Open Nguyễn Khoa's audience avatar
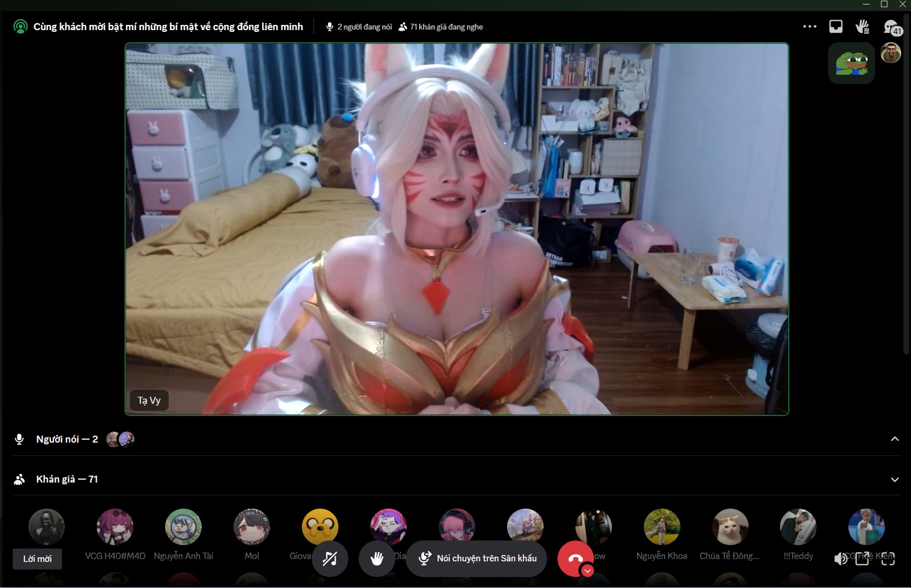Image resolution: width=911 pixels, height=588 pixels. point(662,527)
